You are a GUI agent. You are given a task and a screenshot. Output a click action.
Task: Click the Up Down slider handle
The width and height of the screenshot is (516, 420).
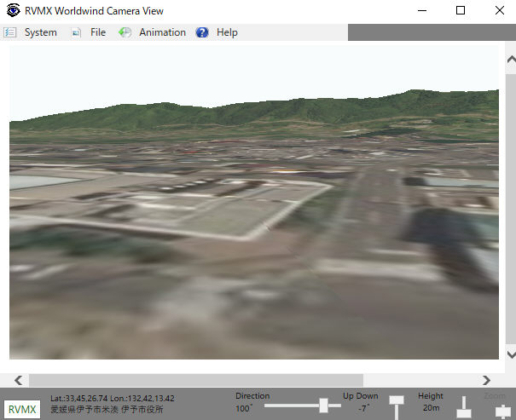(x=397, y=401)
